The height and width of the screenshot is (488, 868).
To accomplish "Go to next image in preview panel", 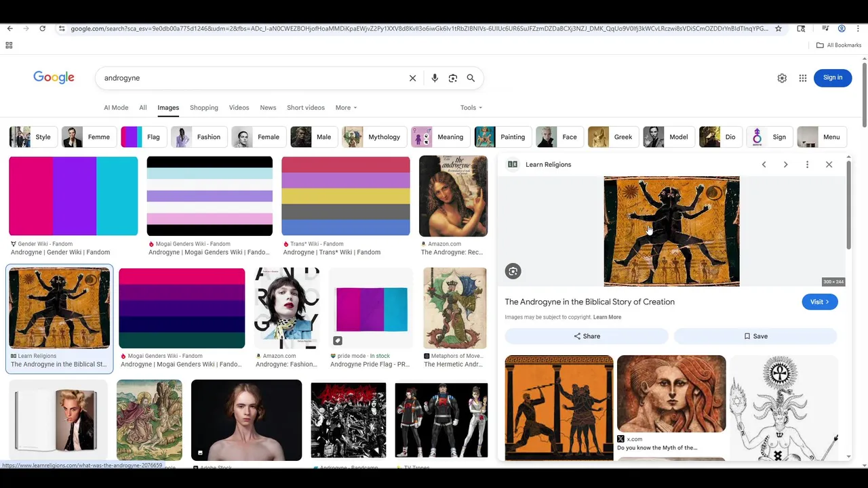I will tap(785, 165).
